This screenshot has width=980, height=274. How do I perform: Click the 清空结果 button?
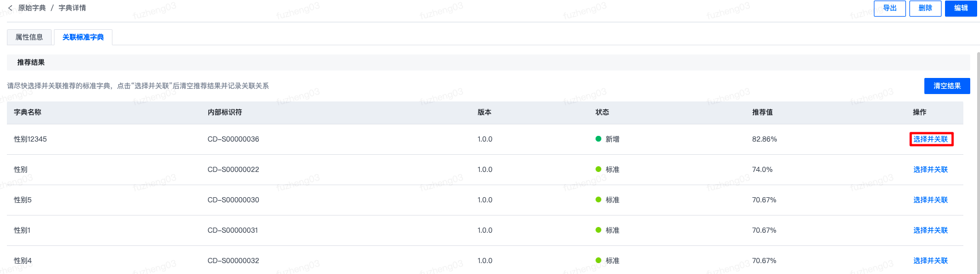pos(947,86)
